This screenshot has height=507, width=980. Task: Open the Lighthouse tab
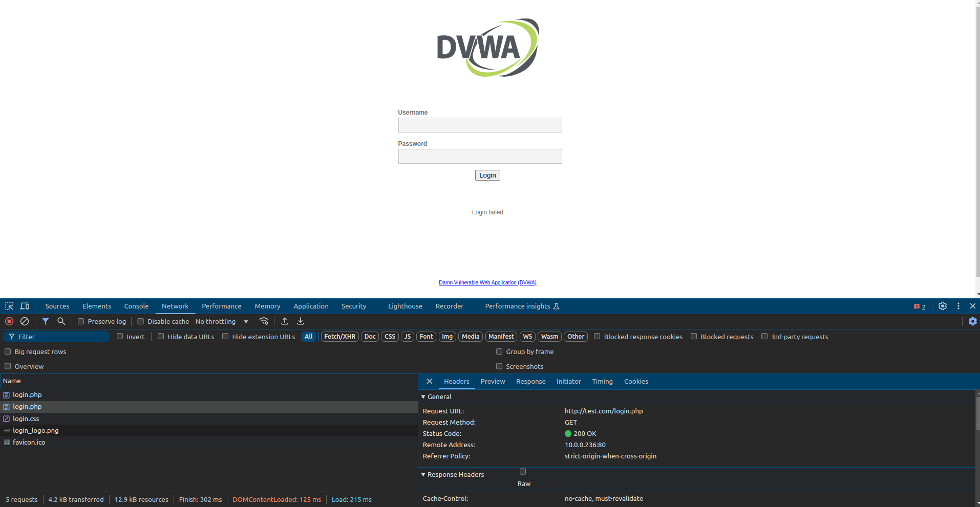(406, 306)
